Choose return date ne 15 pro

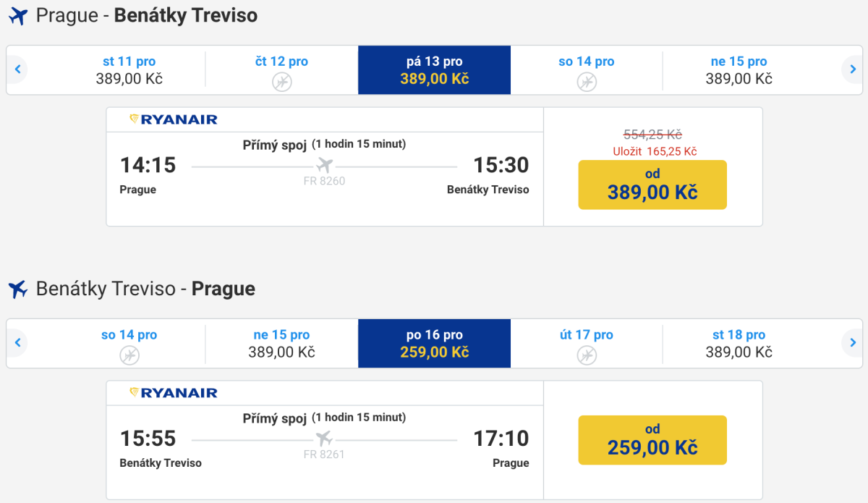click(x=281, y=344)
